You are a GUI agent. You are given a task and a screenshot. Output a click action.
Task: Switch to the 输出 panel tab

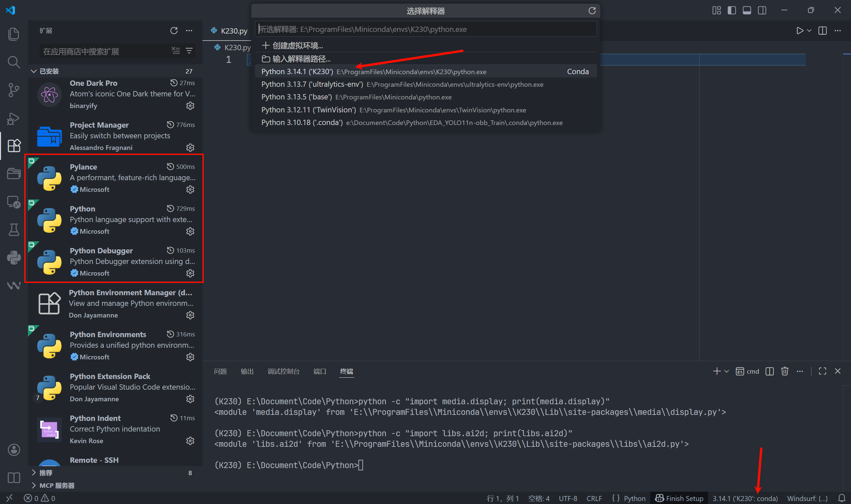pyautogui.click(x=247, y=371)
